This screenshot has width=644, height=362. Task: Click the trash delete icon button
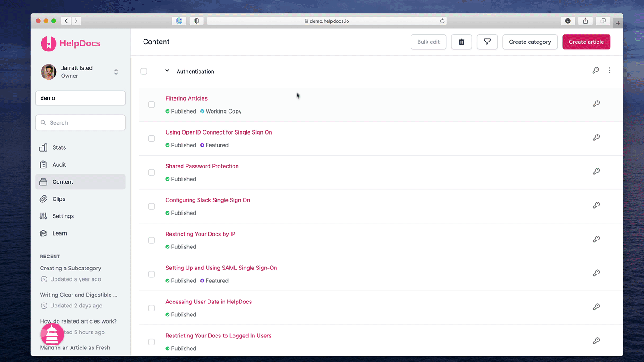coord(462,42)
